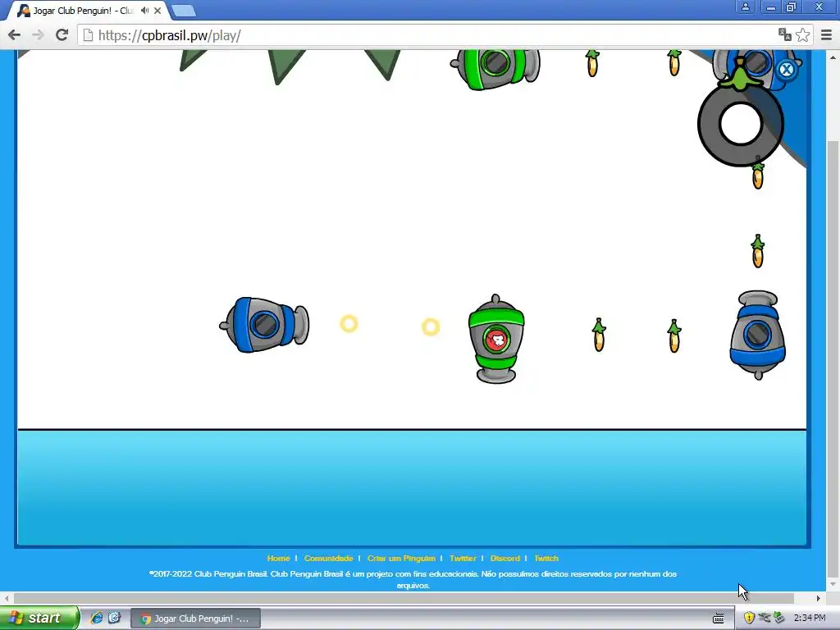Open the Home footer link
840x630 pixels.
279,558
